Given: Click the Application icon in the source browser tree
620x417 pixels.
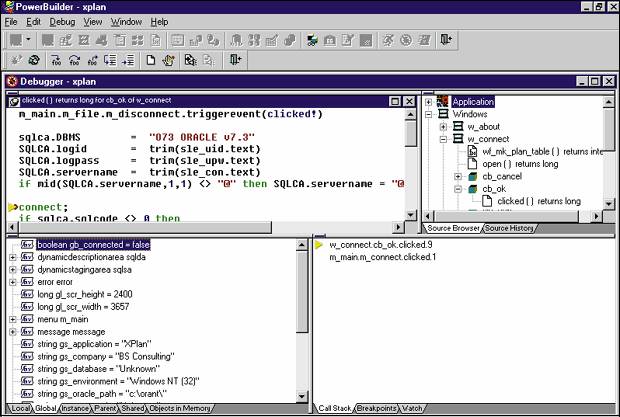Looking at the screenshot, I should (442, 102).
